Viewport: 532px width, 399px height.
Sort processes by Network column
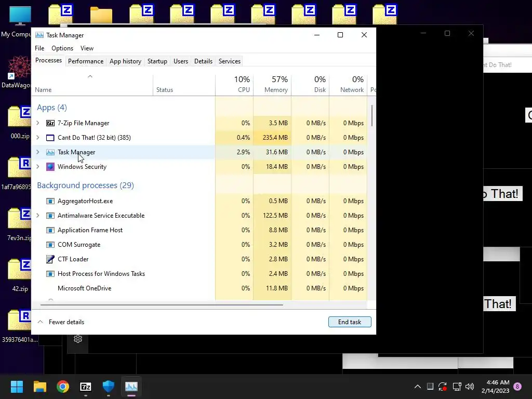[x=348, y=85]
